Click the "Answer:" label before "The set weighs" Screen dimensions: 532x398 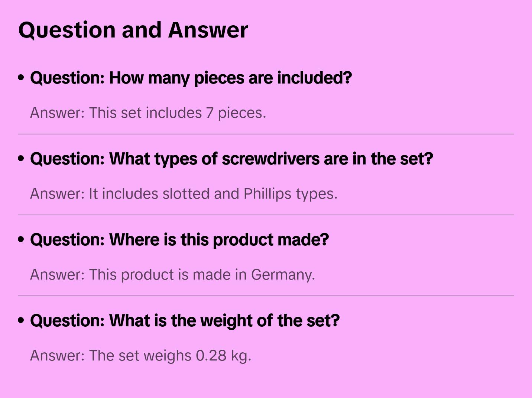pyautogui.click(x=58, y=356)
